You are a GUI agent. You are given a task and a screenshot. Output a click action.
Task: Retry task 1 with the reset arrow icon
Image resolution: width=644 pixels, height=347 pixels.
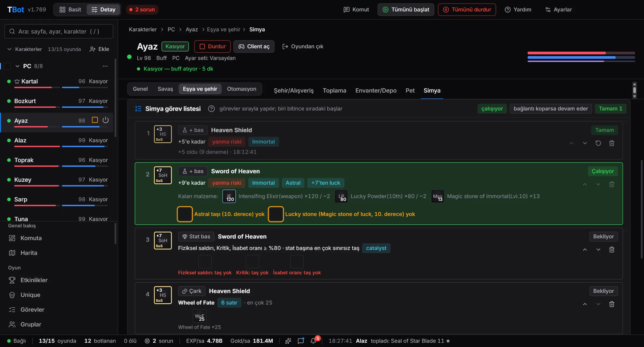598,143
